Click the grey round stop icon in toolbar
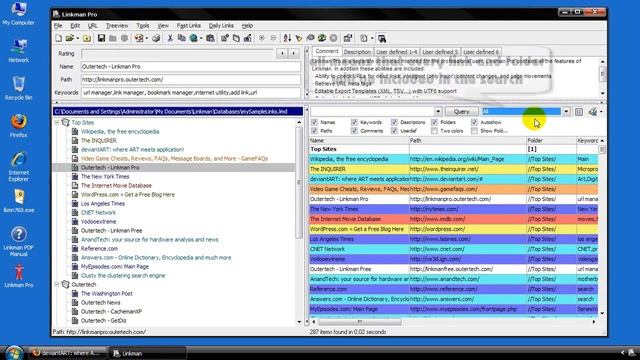Image resolution: width=640 pixels, height=360 pixels. click(x=333, y=38)
